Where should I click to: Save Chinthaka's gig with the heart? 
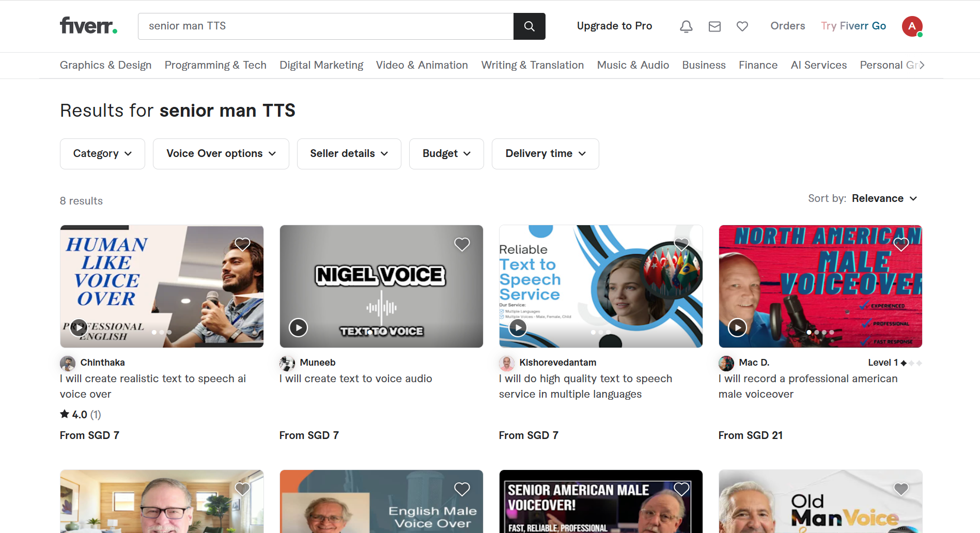click(x=242, y=244)
